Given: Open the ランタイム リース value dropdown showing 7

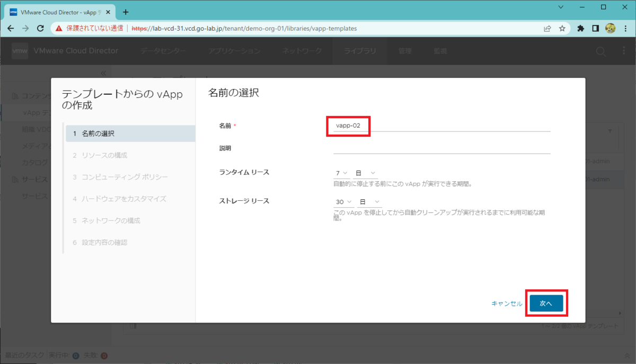Looking at the screenshot, I should click(x=341, y=173).
